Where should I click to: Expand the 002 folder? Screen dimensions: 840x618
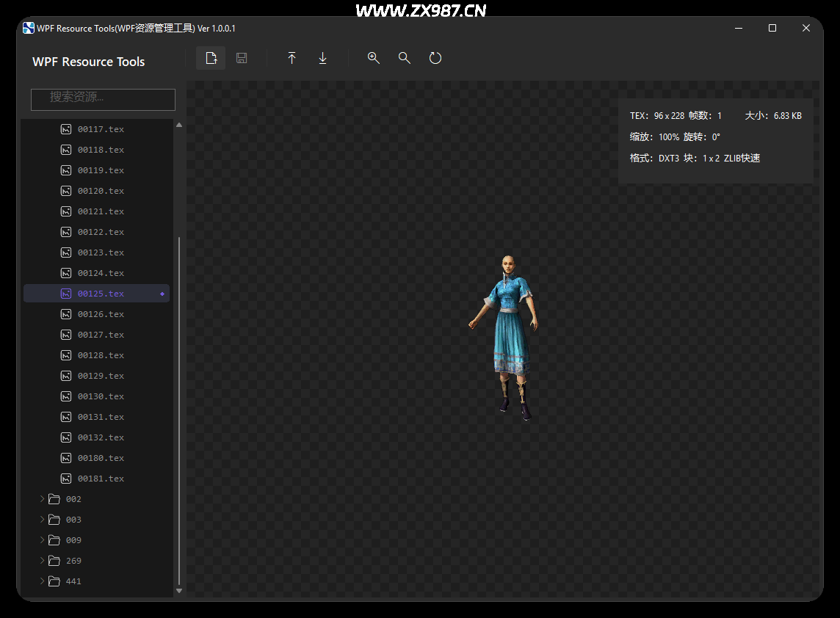pos(42,499)
